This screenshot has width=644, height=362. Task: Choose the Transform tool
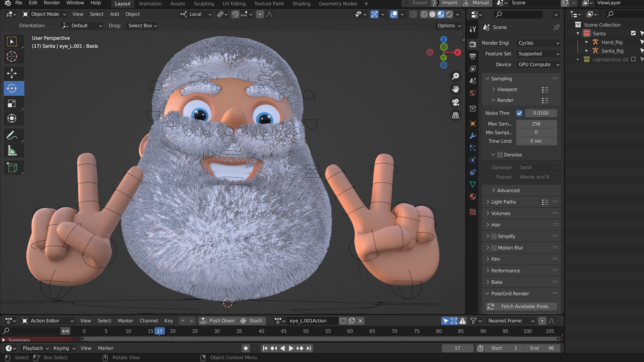pos(12,118)
